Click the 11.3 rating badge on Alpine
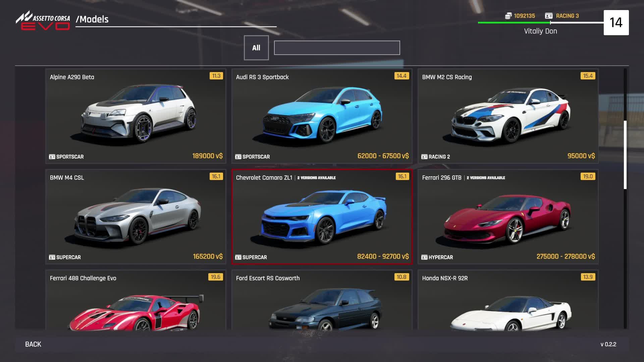The width and height of the screenshot is (644, 362). 216,76
